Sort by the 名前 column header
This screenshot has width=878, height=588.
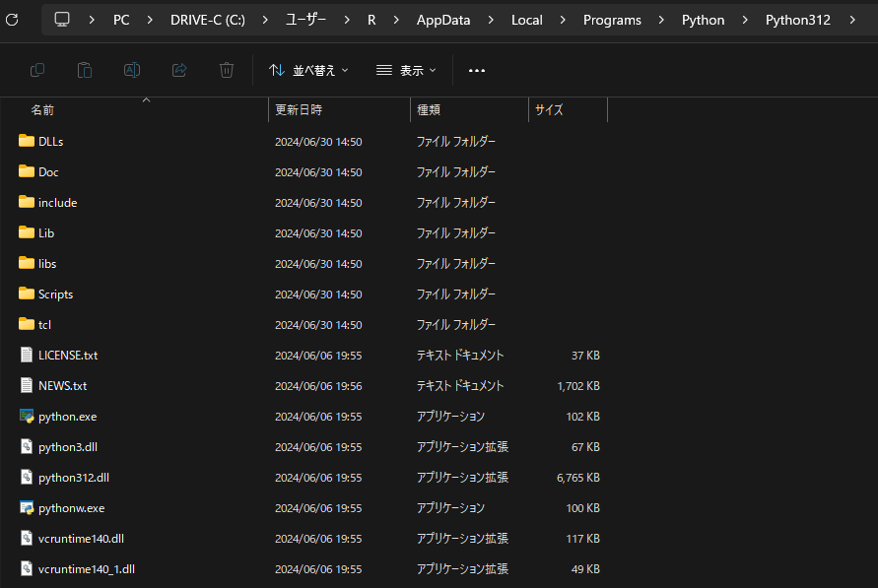coord(42,109)
